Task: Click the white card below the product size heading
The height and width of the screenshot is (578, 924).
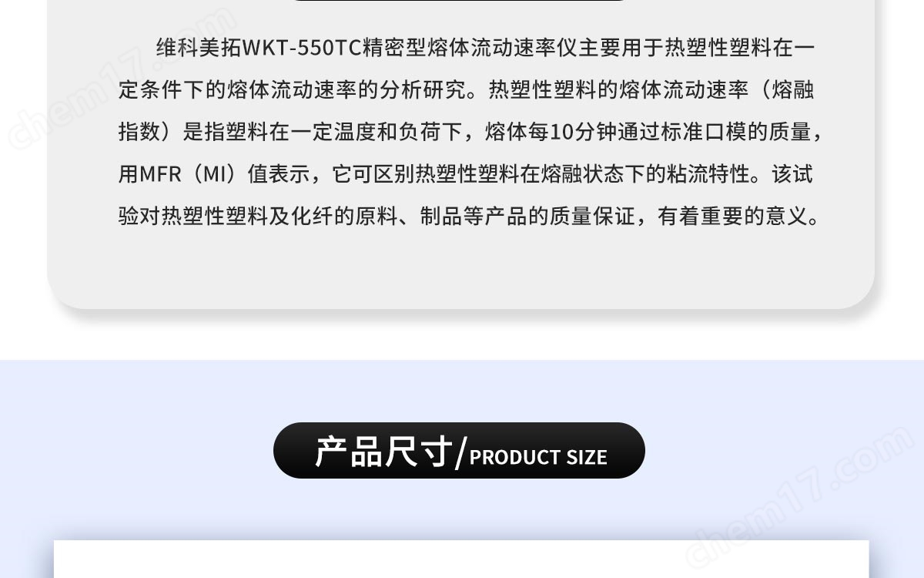Action: tap(461, 560)
